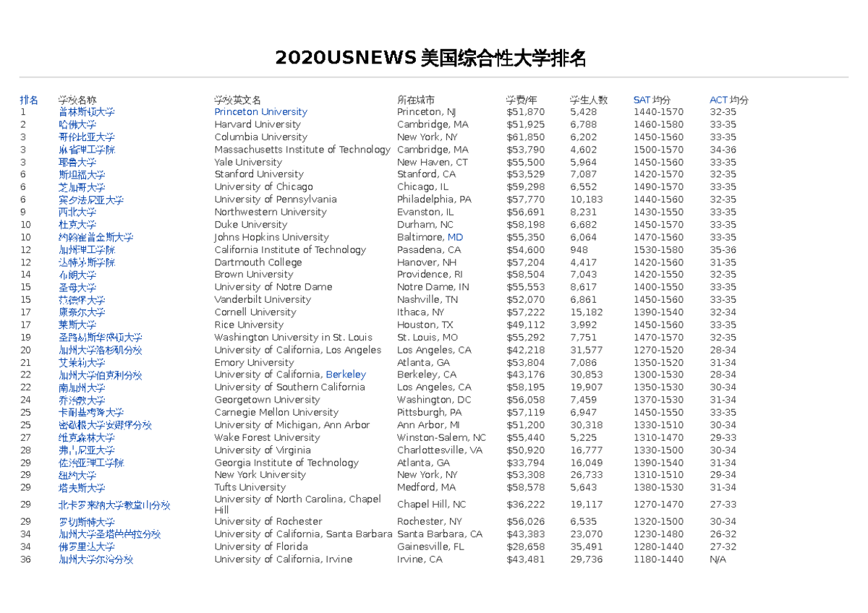Click the Berkeley hyperlink in row 22

pos(346,374)
